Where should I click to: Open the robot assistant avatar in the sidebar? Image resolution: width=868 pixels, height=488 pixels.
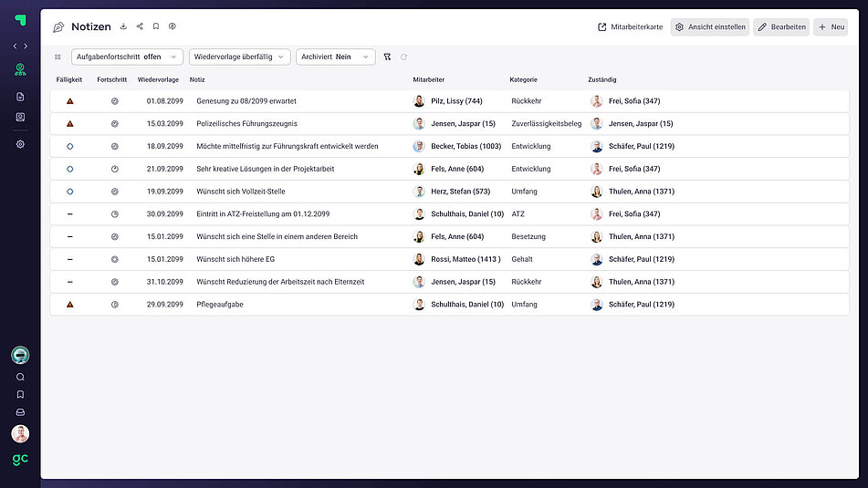(20, 356)
